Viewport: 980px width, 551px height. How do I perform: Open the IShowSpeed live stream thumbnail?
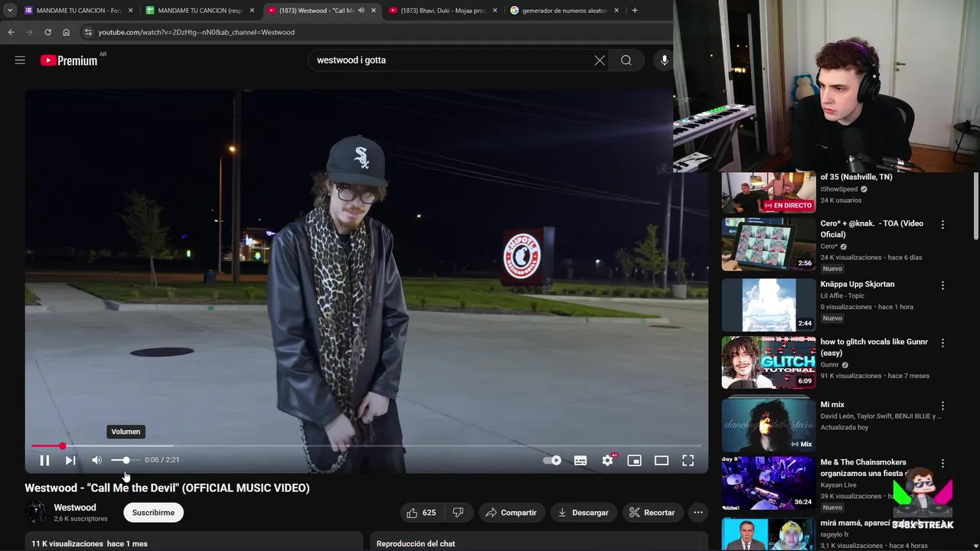pos(768,193)
